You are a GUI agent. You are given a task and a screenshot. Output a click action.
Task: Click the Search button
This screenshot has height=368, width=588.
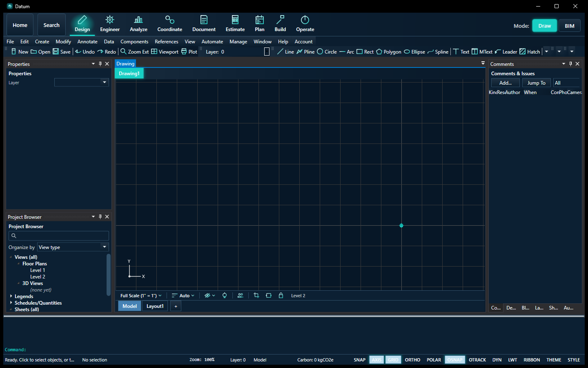51,25
